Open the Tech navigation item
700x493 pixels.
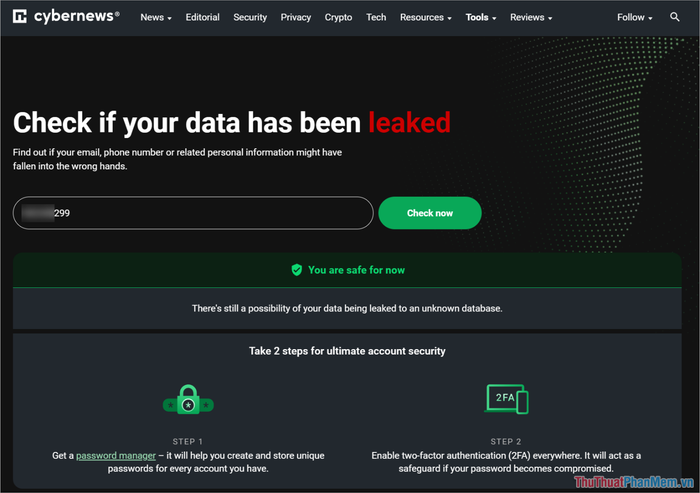376,17
